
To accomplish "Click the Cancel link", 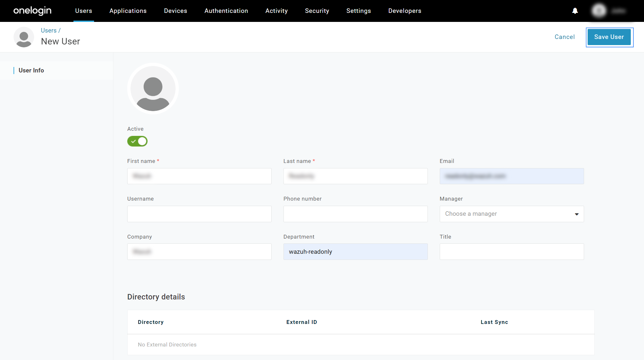I will 564,37.
